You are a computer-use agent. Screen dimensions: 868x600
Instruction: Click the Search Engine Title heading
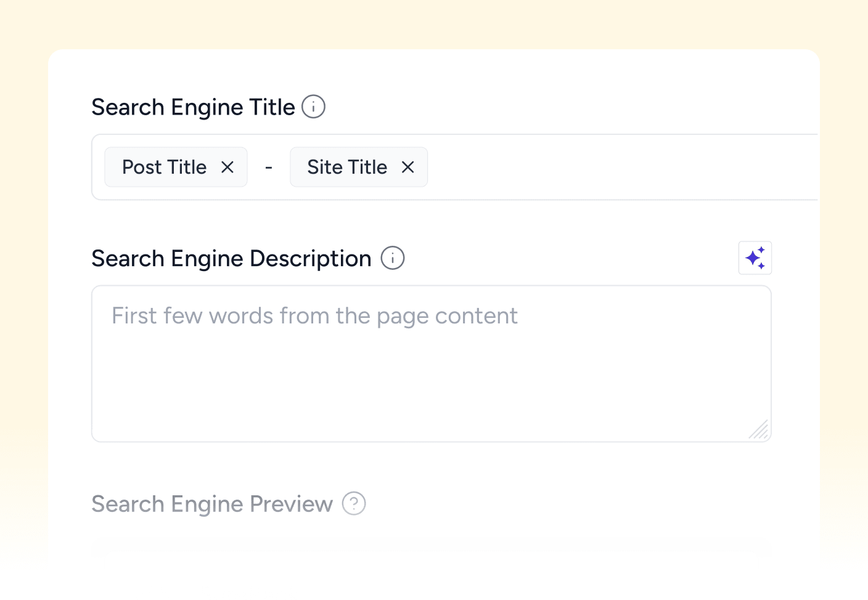coord(193,107)
